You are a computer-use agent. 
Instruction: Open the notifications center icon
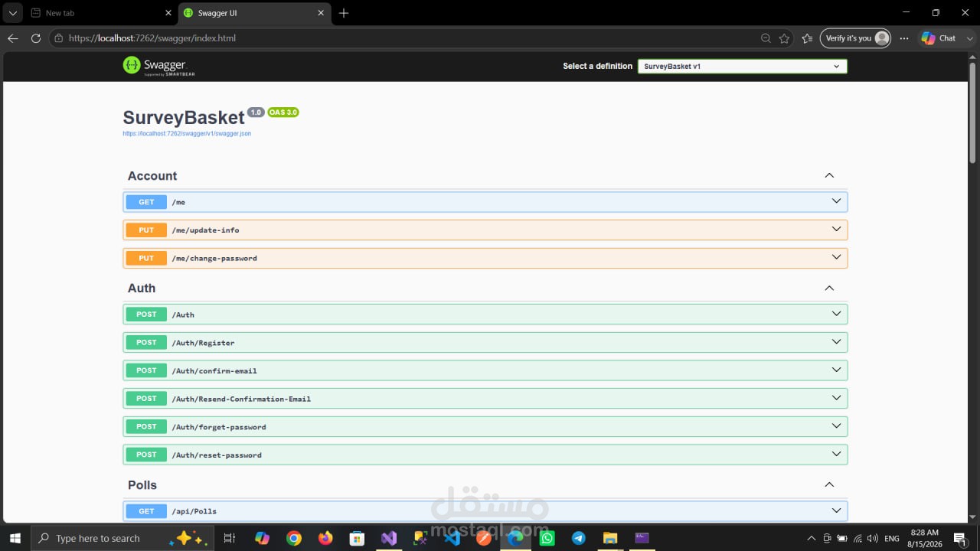coord(959,539)
